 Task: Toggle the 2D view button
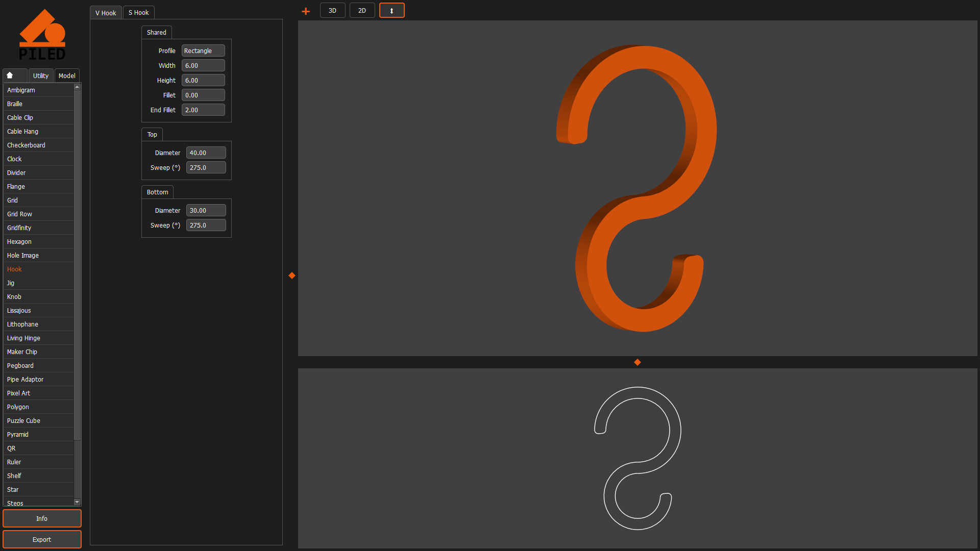[x=362, y=11]
